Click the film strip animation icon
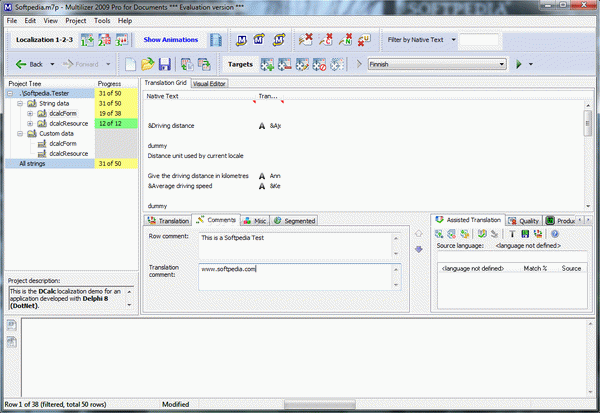Image resolution: width=600 pixels, height=413 pixels. (216, 40)
